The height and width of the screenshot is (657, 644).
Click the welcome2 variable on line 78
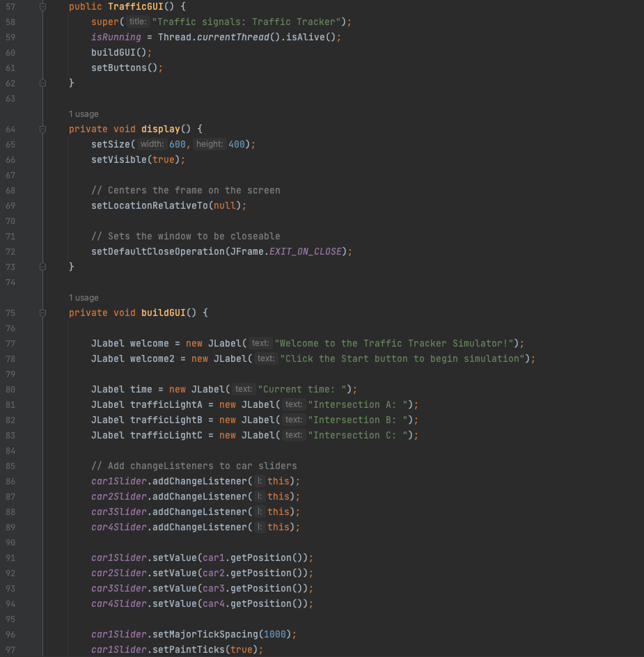tap(152, 359)
